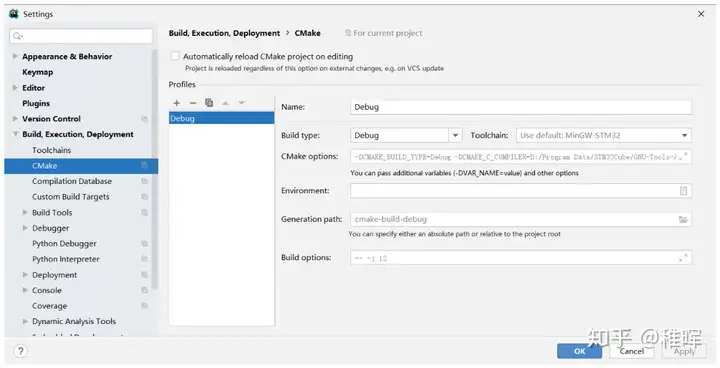The height and width of the screenshot is (368, 720).
Task: Open the Toolchain dropdown
Action: click(604, 136)
